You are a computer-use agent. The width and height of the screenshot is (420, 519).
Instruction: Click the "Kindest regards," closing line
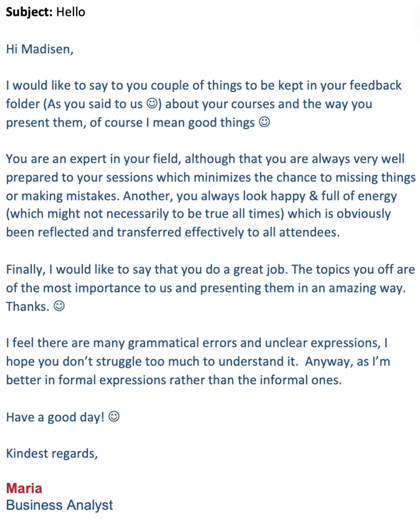click(52, 453)
